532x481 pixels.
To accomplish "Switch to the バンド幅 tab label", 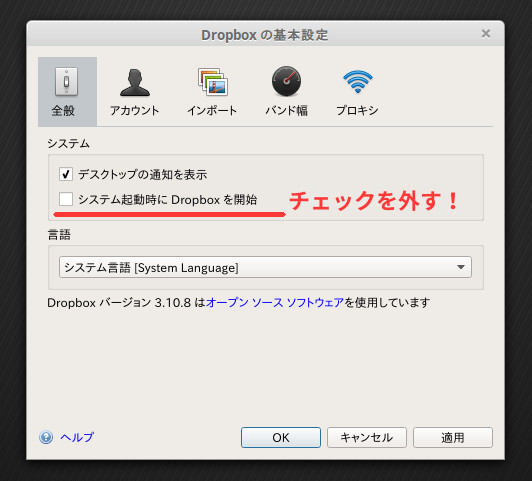I will (286, 111).
